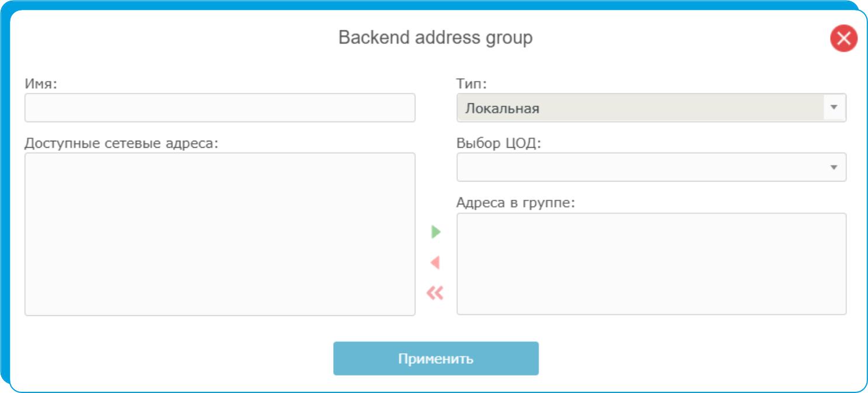Image resolution: width=868 pixels, height=393 pixels.
Task: Click the Применить button
Action: 436,359
